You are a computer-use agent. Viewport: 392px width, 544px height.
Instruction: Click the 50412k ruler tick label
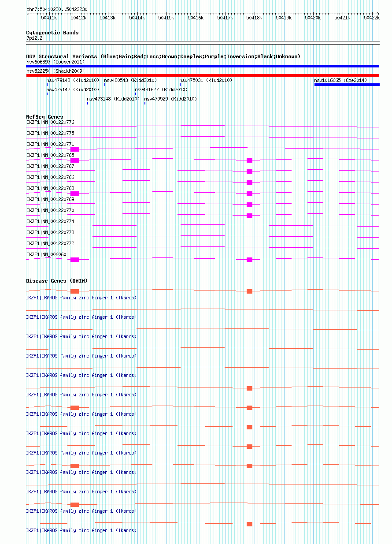[x=78, y=18]
